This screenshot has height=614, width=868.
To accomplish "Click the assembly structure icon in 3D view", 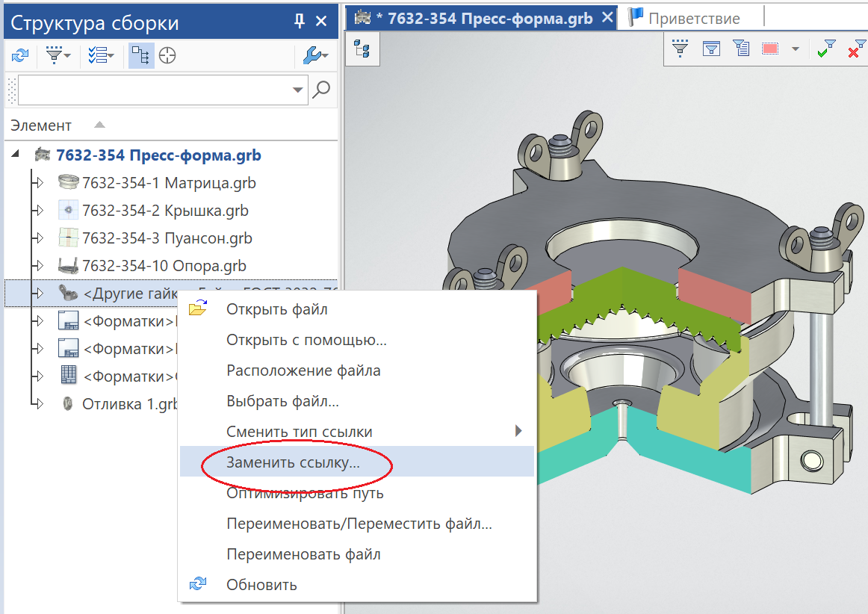I will click(362, 49).
